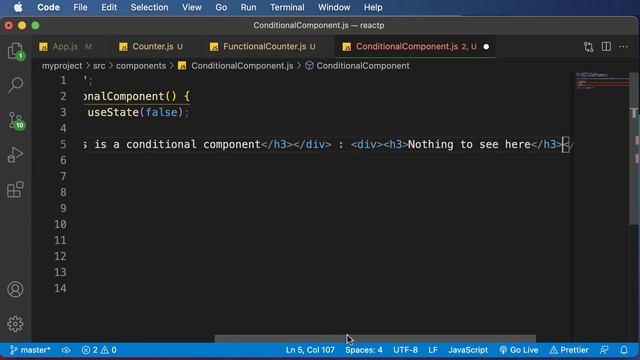Open Run and Debug view
The width and height of the screenshot is (640, 360).
[x=15, y=155]
